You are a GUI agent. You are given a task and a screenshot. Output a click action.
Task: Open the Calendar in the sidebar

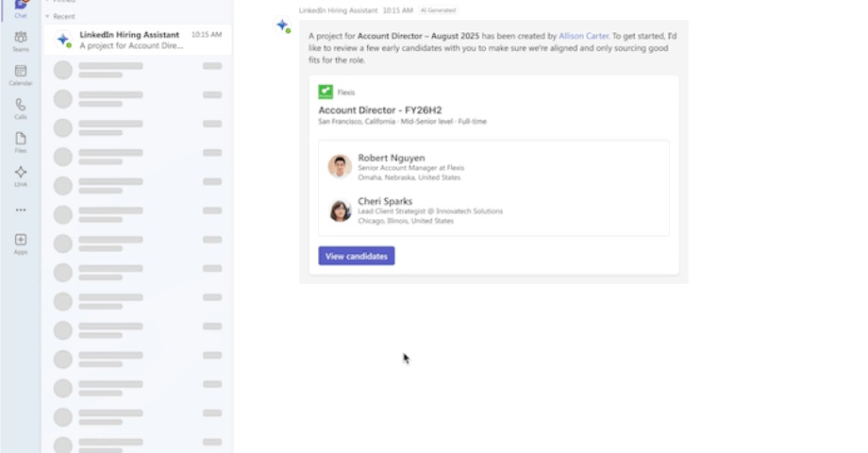21,74
